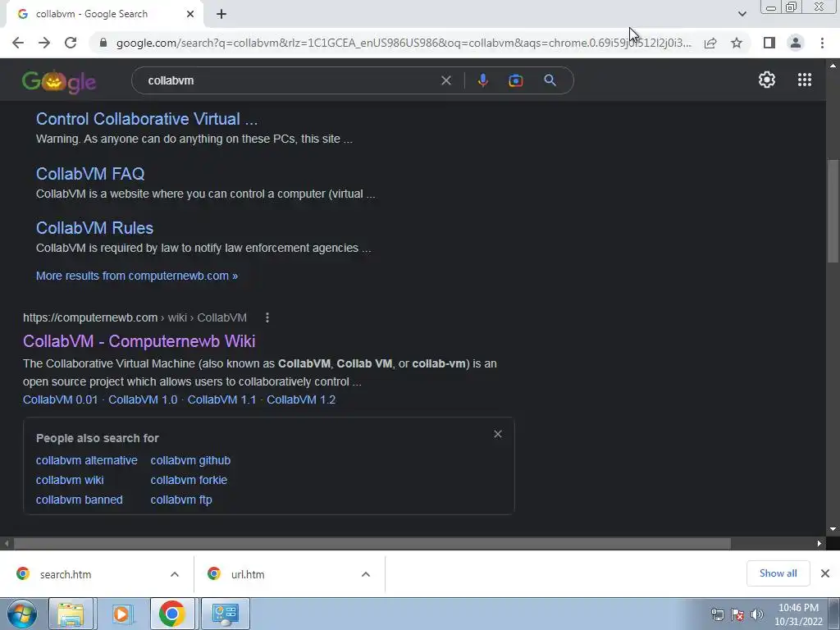840x630 pixels.
Task: Click the Google Halloween doodle logo
Action: 59,81
